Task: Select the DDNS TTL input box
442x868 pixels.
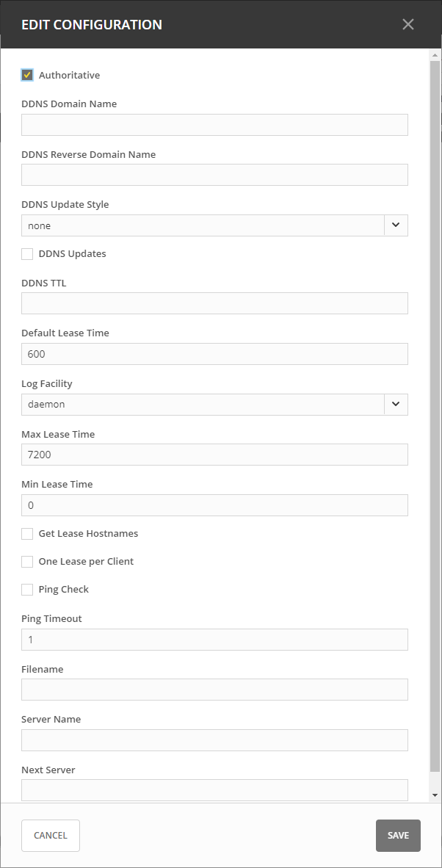Action: pos(214,303)
